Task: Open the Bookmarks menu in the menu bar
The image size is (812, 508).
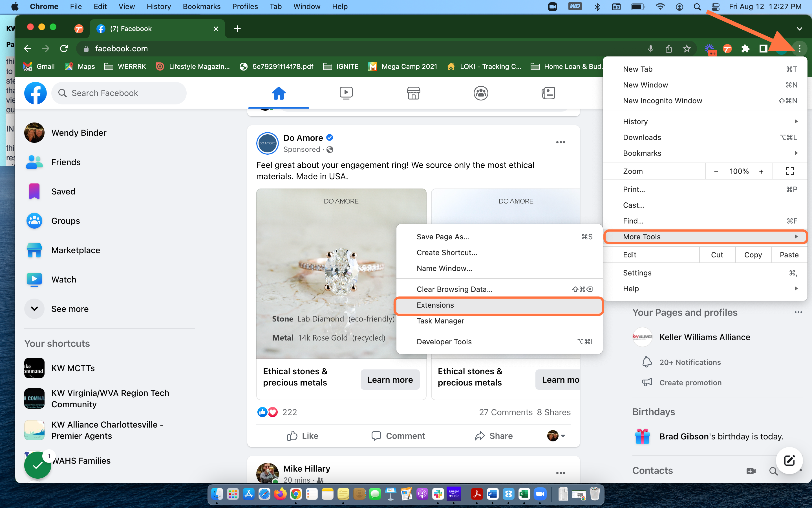Action: point(201,6)
